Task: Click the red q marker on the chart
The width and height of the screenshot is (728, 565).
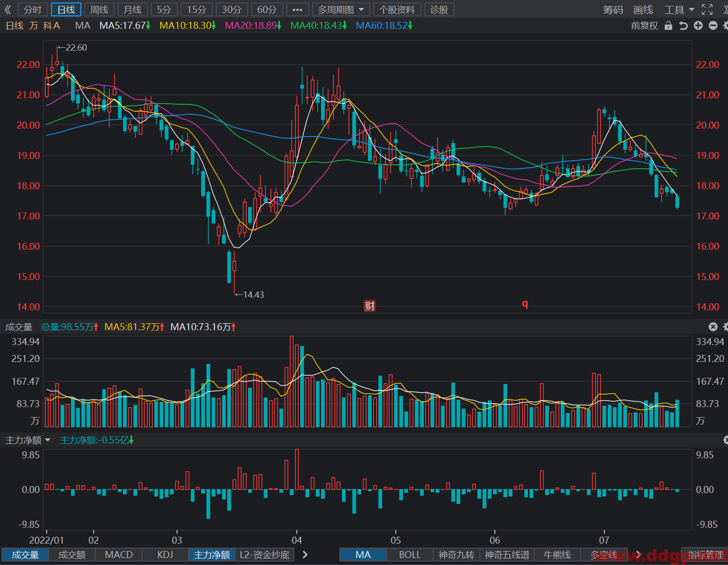Action: [x=525, y=304]
